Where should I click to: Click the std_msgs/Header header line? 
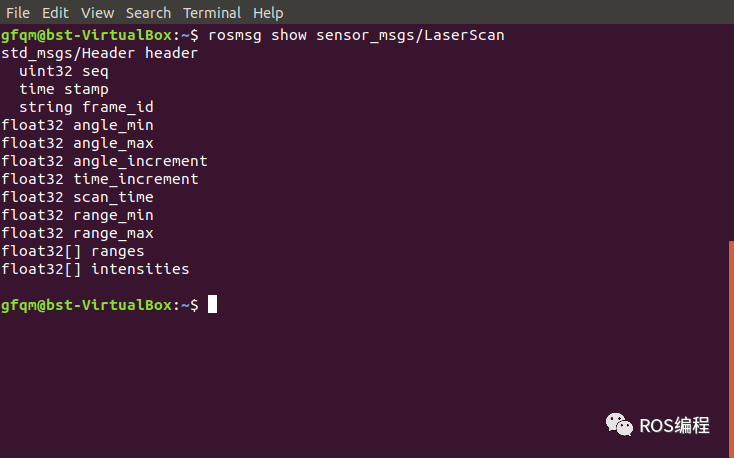[x=99, y=53]
